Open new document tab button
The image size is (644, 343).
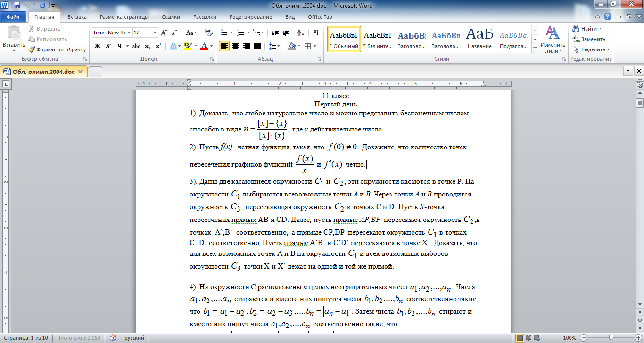(x=95, y=72)
